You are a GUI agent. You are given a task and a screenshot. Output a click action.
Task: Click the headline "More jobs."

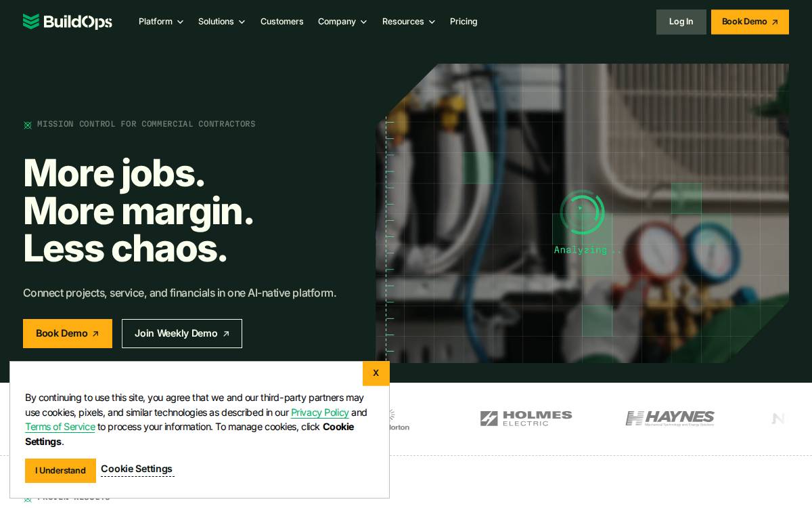tap(114, 173)
